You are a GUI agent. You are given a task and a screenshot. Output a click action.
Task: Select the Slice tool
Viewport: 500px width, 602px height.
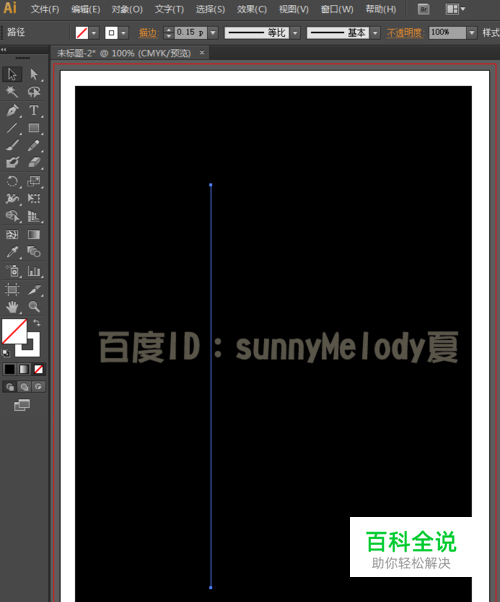34,289
